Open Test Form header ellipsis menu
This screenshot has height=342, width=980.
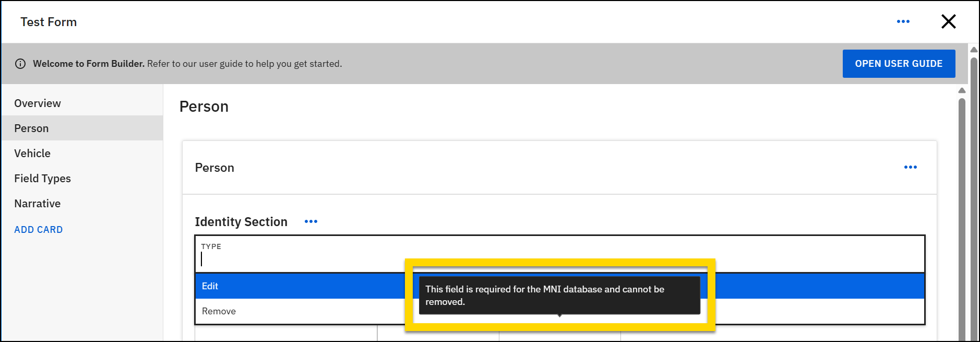903,21
